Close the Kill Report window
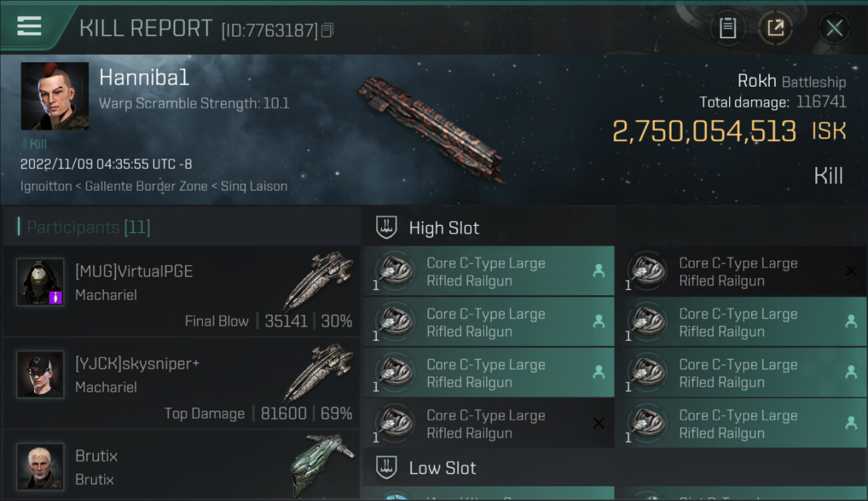This screenshot has width=868, height=501. pyautogui.click(x=834, y=28)
